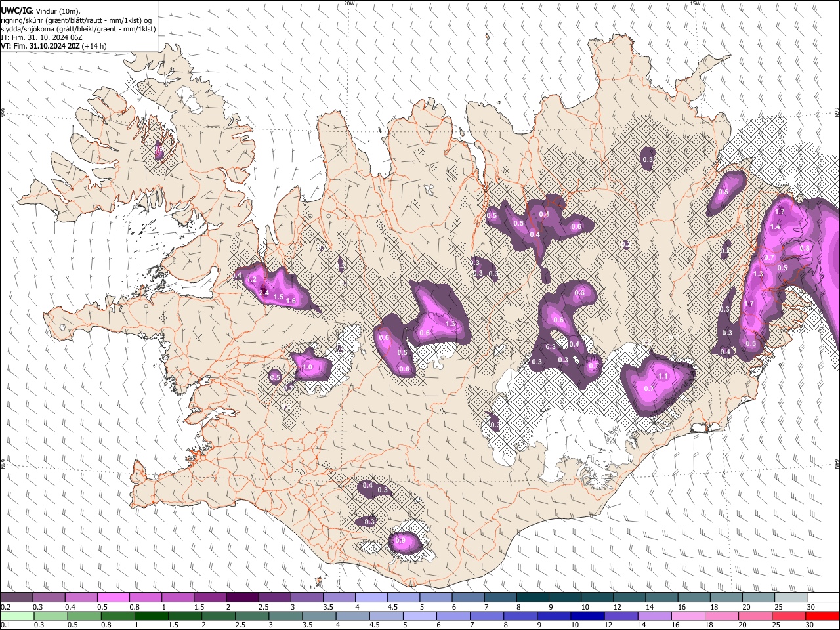The height and width of the screenshot is (630, 840).
Task: Click the "1.4" snowfall value on the map
Action: click(775, 227)
